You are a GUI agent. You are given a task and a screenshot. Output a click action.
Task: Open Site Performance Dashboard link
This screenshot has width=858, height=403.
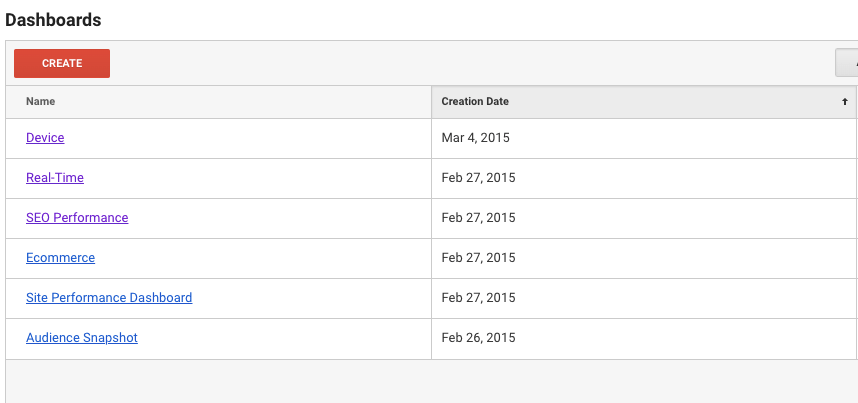point(109,298)
